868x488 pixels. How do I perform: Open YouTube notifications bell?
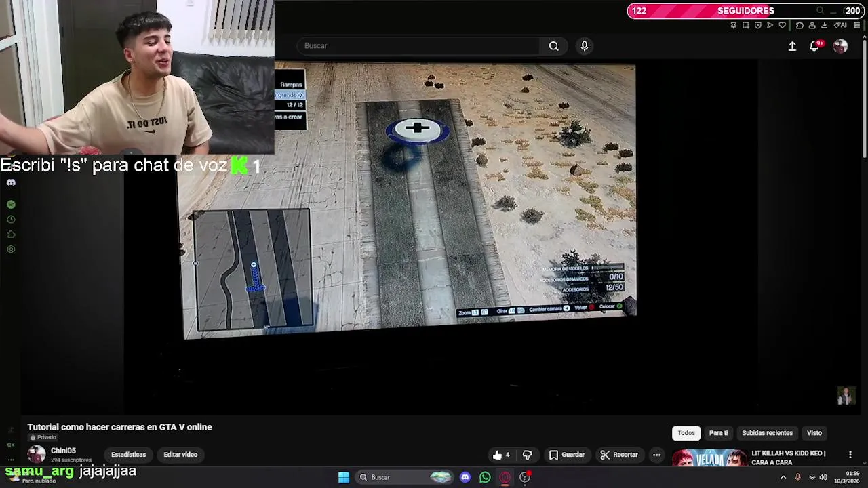[x=814, y=46]
